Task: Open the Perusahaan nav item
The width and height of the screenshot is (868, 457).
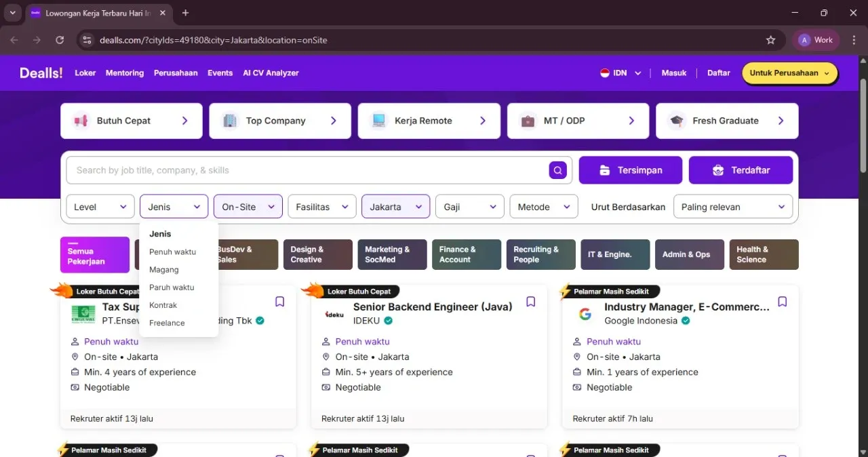Action: 176,73
